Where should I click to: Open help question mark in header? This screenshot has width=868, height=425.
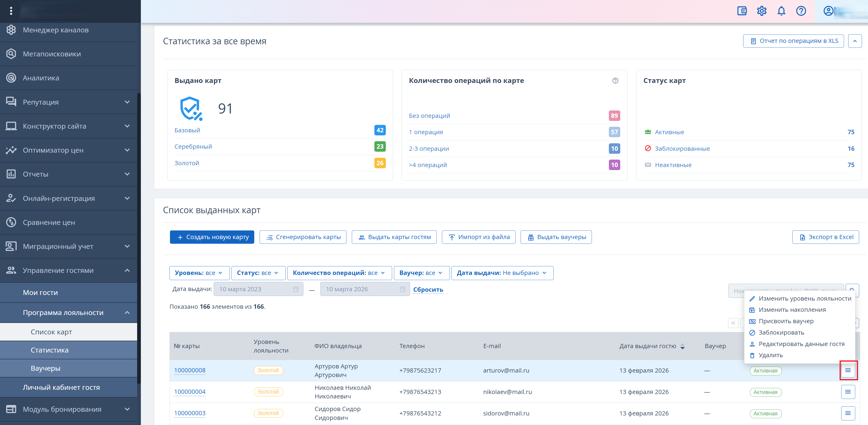coord(801,11)
